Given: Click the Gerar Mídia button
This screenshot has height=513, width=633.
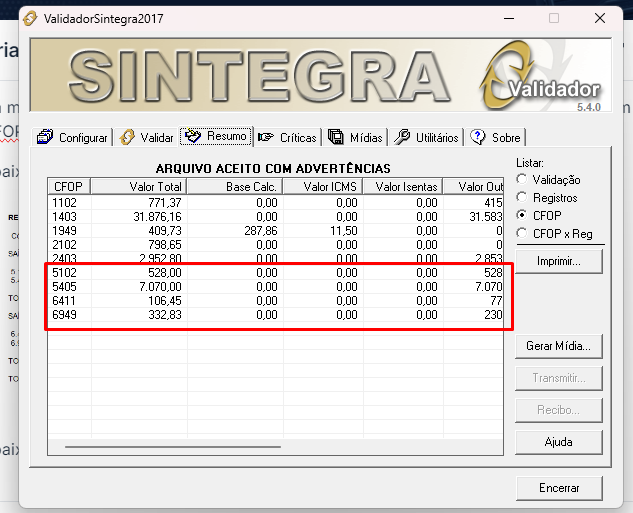Looking at the screenshot, I should coord(559,346).
